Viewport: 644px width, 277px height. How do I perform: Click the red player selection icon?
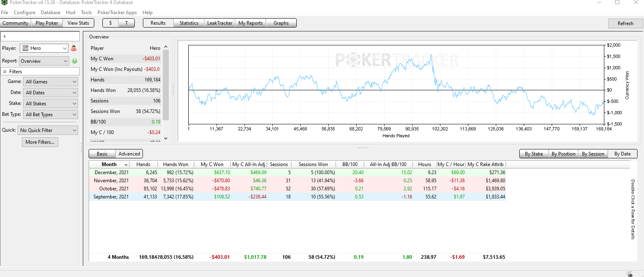74,48
